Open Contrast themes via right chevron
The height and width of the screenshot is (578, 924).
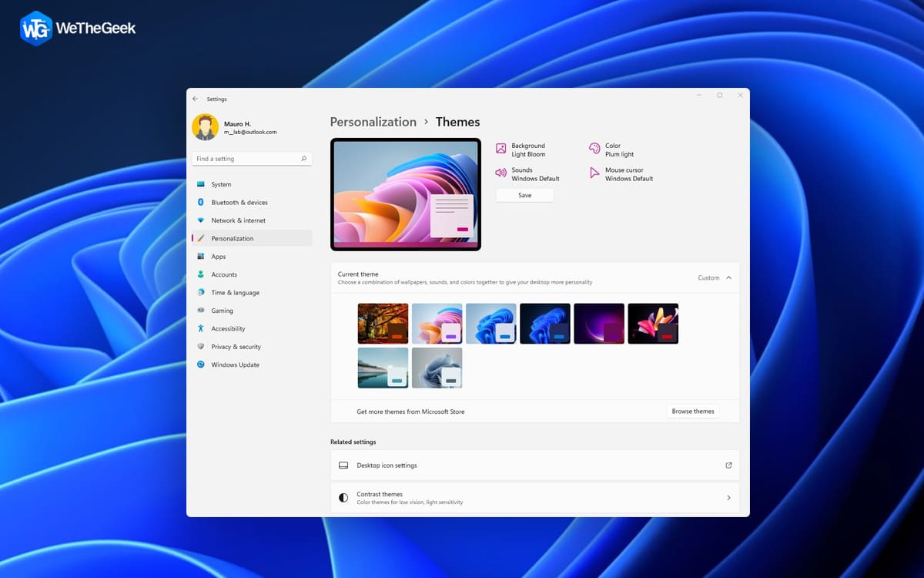(728, 498)
